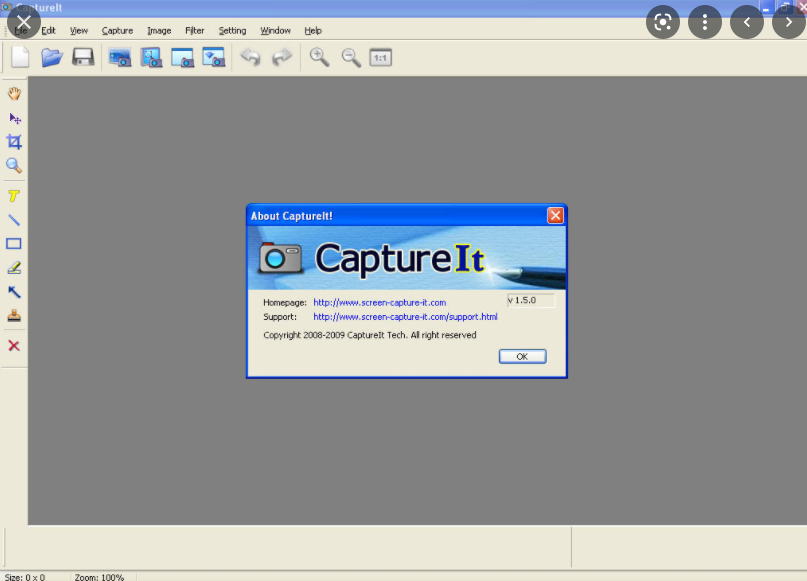The height and width of the screenshot is (581, 807).
Task: Click the "Support:" label
Action: coord(280,317)
